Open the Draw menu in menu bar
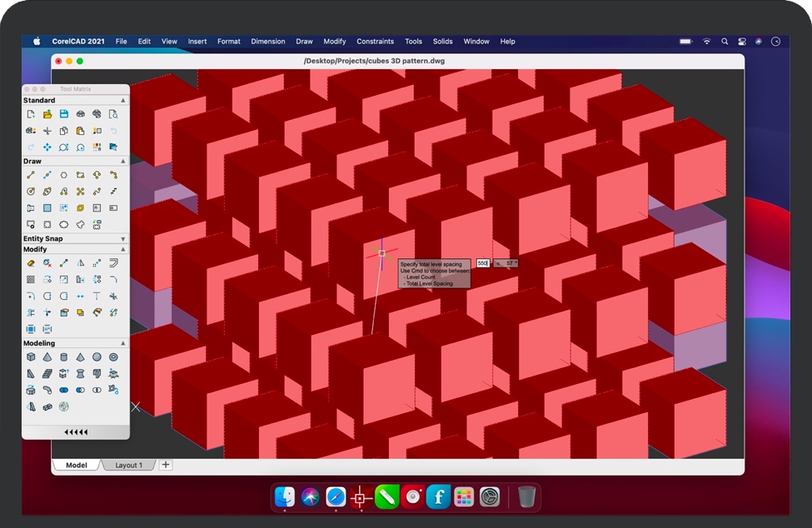This screenshot has width=812, height=528. pyautogui.click(x=304, y=42)
